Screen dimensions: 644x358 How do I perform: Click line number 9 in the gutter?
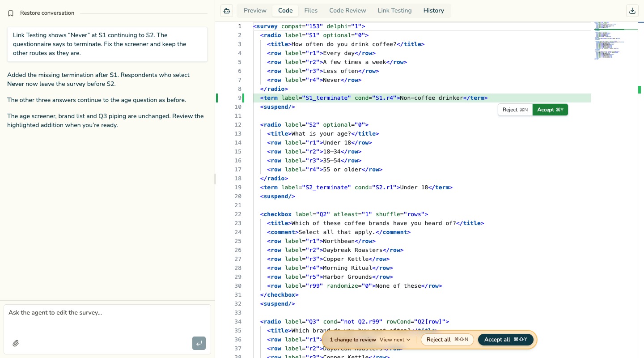coord(240,98)
